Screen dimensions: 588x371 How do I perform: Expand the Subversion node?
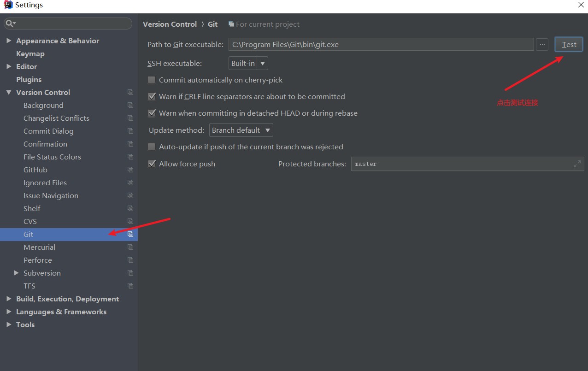click(x=16, y=273)
